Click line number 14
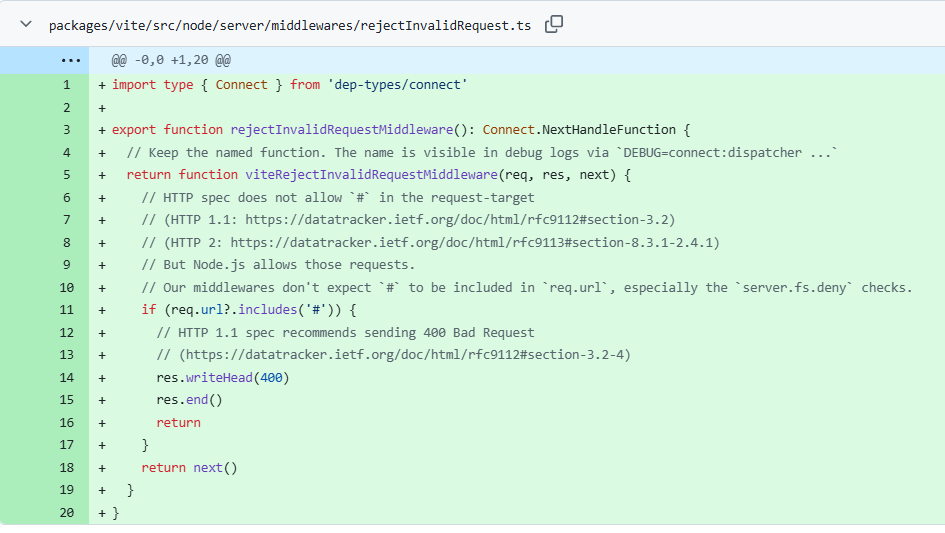The image size is (945, 533). pyautogui.click(x=66, y=377)
